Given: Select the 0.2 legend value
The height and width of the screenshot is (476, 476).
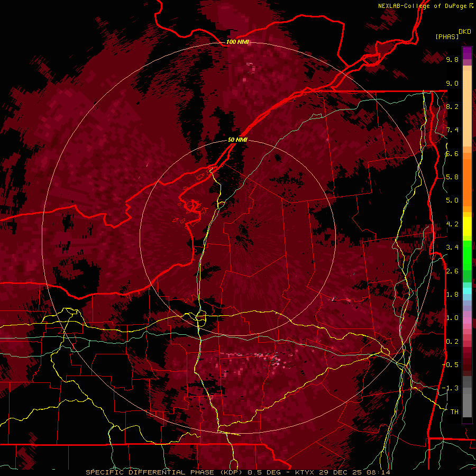Looking at the screenshot, I should [x=452, y=342].
